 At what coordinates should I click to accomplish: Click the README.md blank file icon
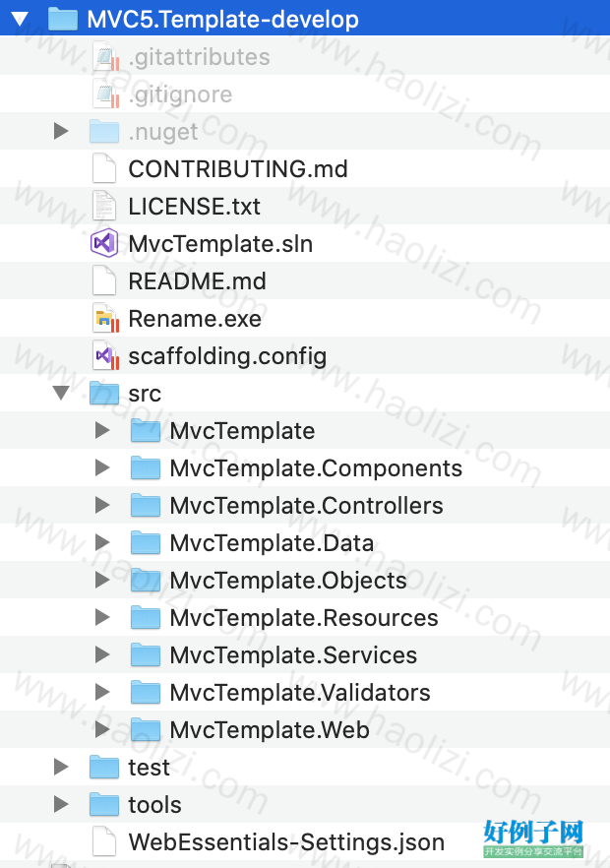coord(104,281)
